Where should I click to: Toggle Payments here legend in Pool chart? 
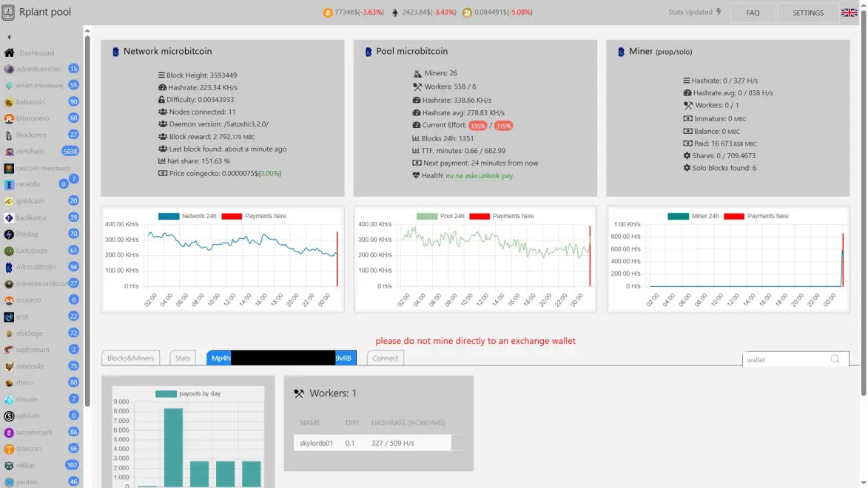click(x=502, y=217)
